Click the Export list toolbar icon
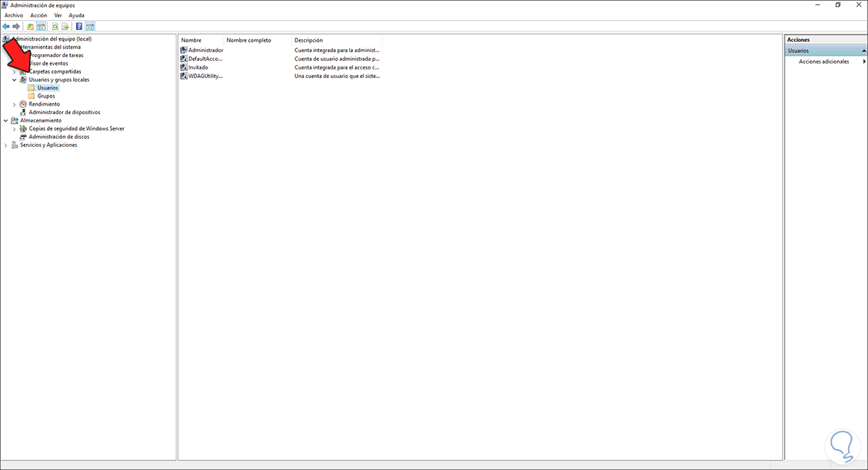This screenshot has height=470, width=868. coord(65,26)
